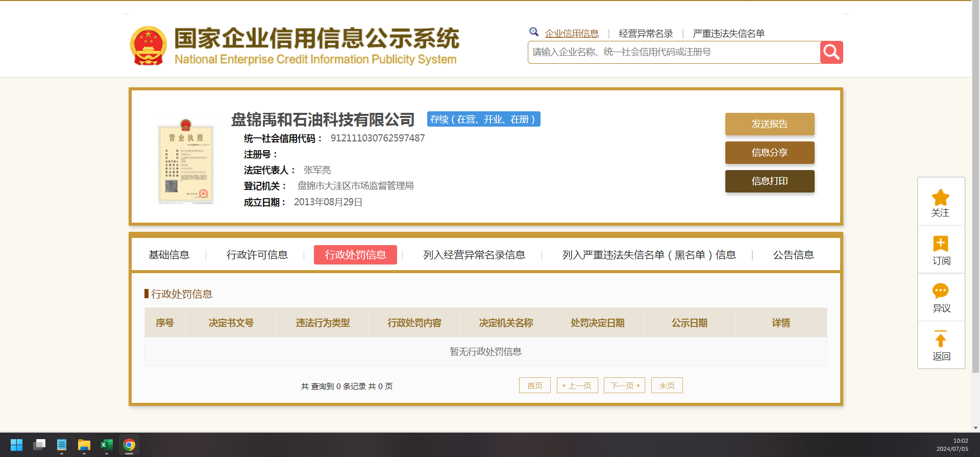Viewport: 980px width, 457px height.
Task: Click the 返回 back-to-top arrow icon
Action: tap(941, 339)
